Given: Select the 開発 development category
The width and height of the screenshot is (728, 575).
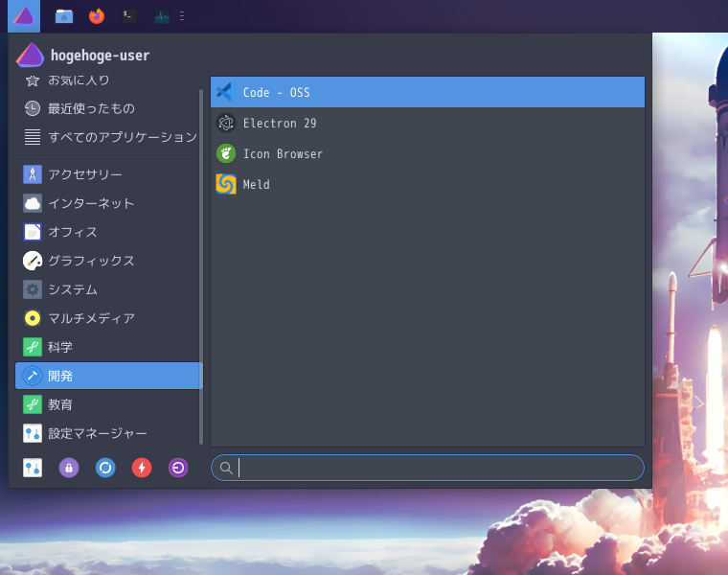Looking at the screenshot, I should coord(109,376).
